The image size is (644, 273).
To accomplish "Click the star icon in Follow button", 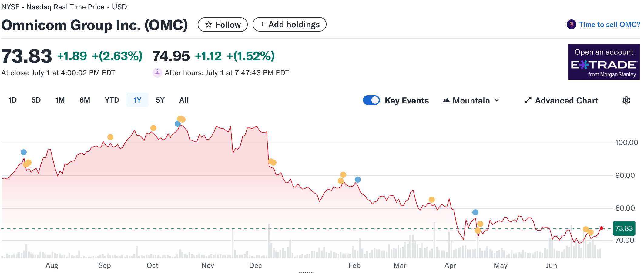I will point(209,25).
